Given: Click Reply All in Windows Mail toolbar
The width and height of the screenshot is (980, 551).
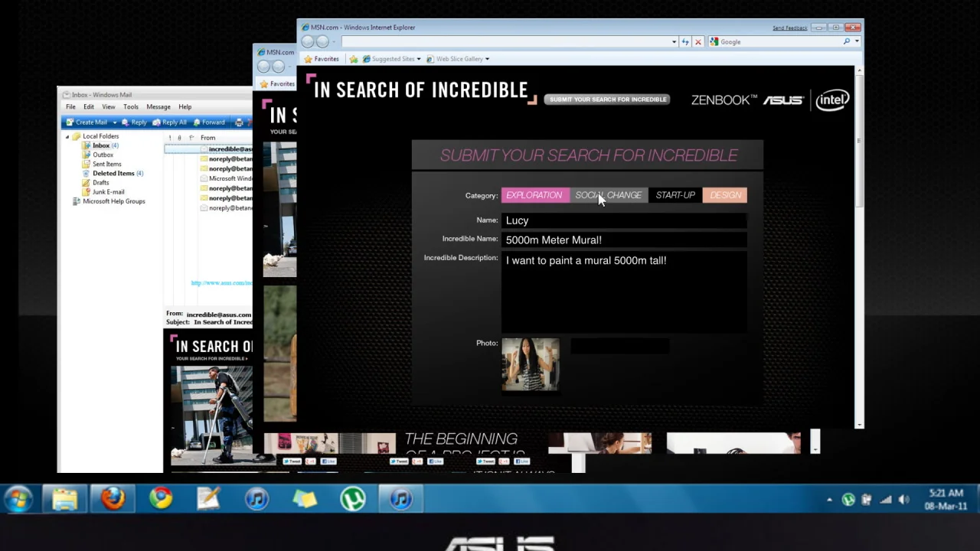Looking at the screenshot, I should [x=170, y=122].
